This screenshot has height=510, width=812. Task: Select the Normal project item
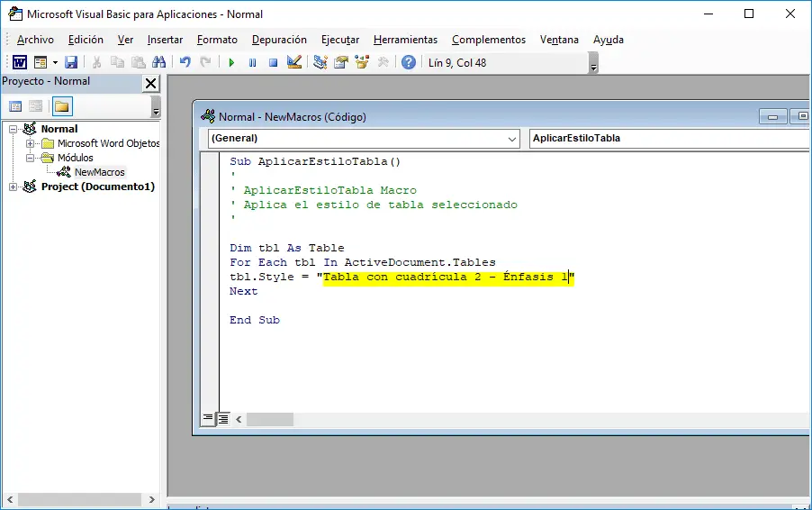click(59, 129)
